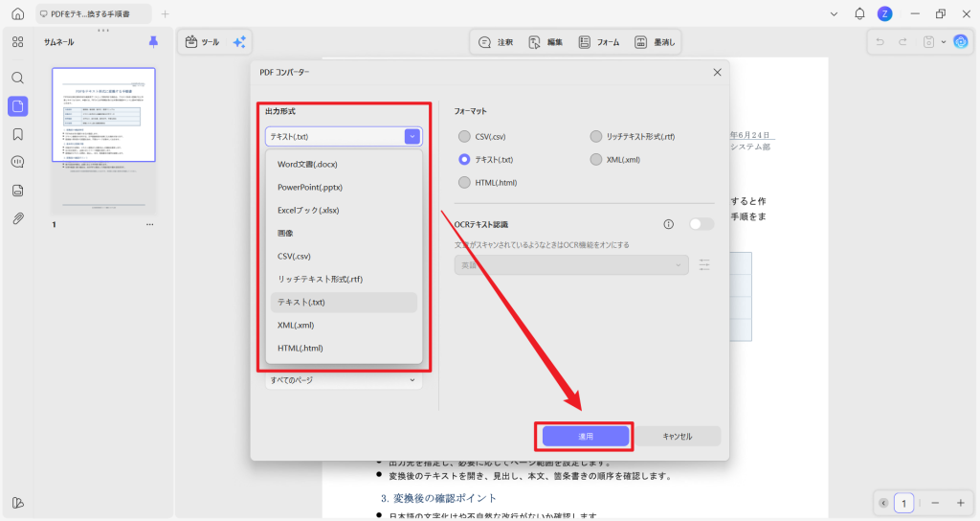Viewport: 980px width, 521px height.
Task: Switch to 注釈 annotation mode
Action: pyautogui.click(x=496, y=42)
